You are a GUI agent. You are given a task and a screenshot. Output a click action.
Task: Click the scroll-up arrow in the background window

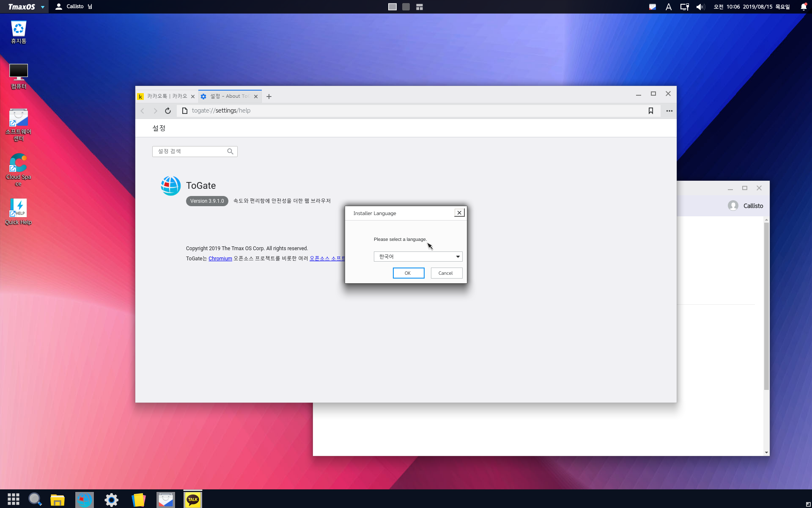tap(766, 220)
